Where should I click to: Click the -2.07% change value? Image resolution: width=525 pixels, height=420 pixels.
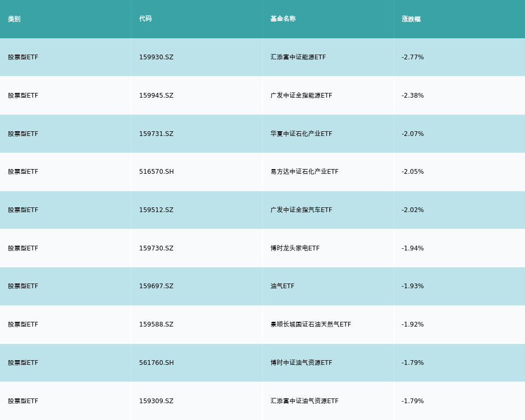coord(413,134)
